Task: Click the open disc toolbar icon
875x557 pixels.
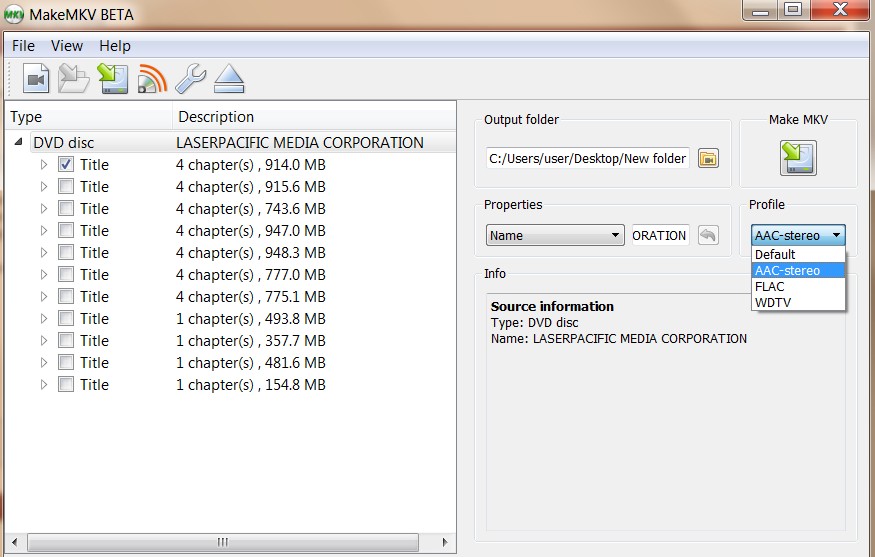Action: tap(74, 79)
